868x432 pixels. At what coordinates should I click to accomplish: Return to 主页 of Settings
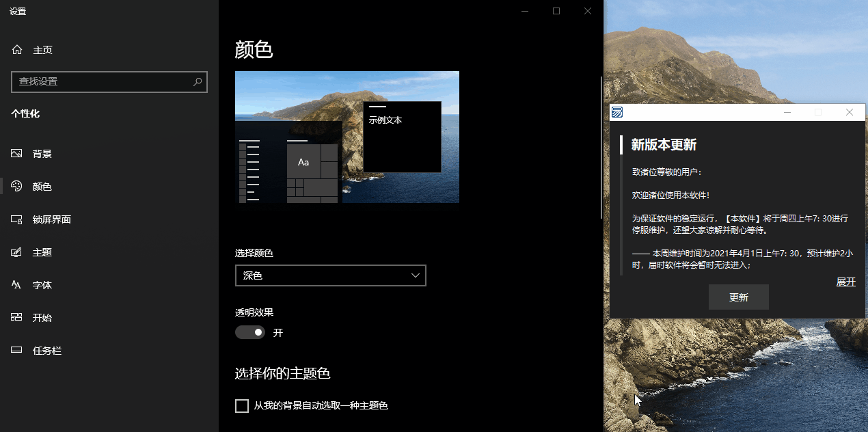[x=109, y=50]
